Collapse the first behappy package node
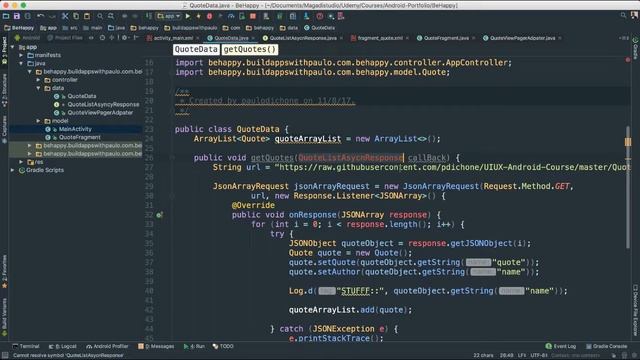Image resolution: width=640 pixels, height=360 pixels. pyautogui.click(x=30, y=71)
